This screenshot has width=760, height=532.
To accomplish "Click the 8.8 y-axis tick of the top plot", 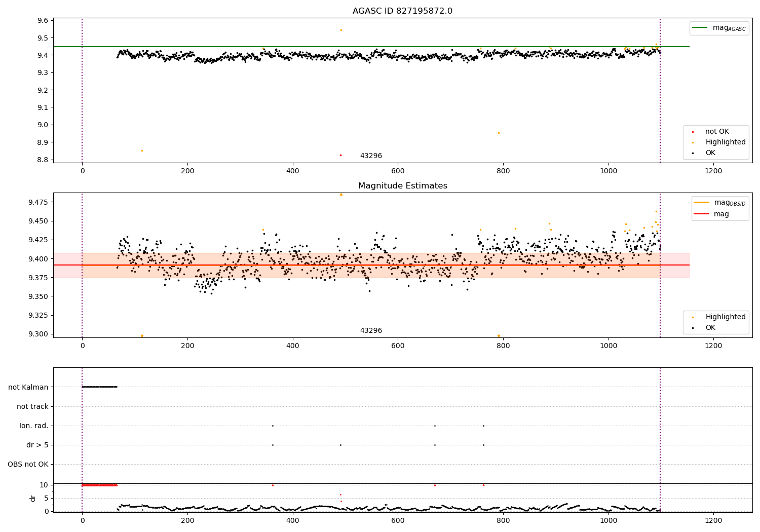I will 43,160.
